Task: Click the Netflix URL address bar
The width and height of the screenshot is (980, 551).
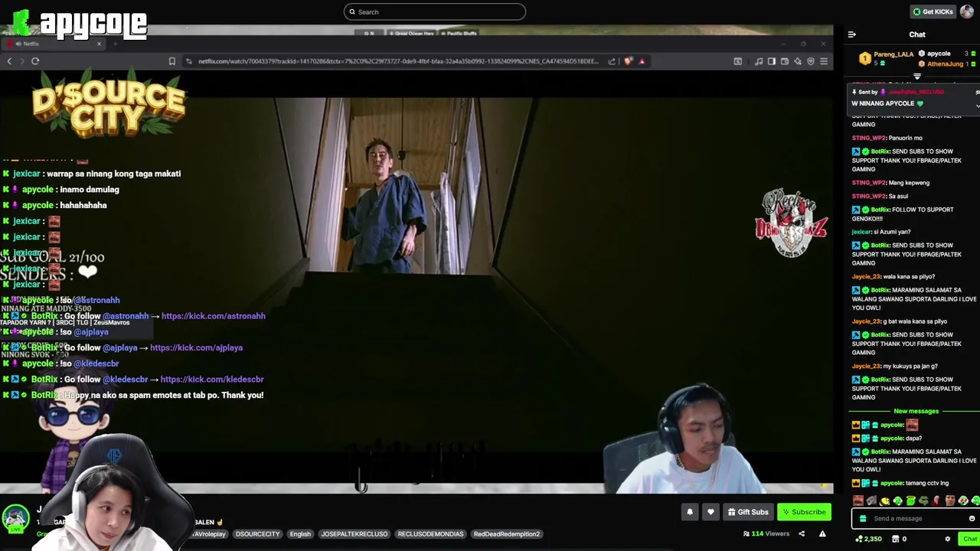Action: (x=398, y=61)
